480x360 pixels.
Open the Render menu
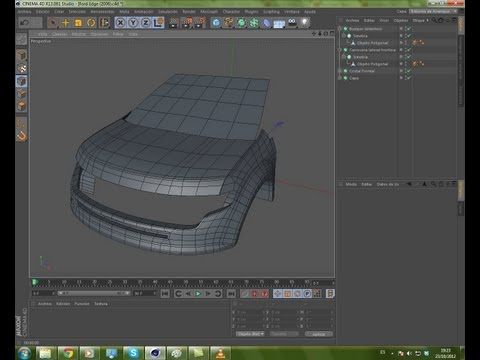coord(189,12)
